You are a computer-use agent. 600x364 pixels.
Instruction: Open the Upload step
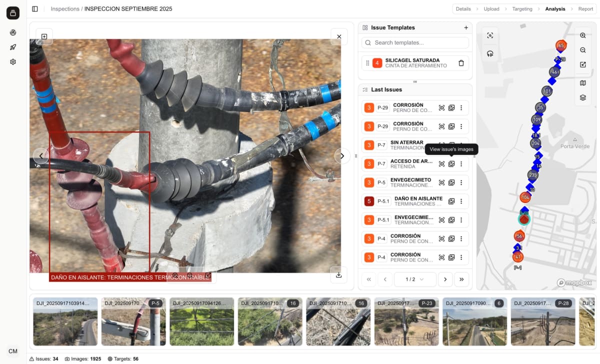pos(491,9)
